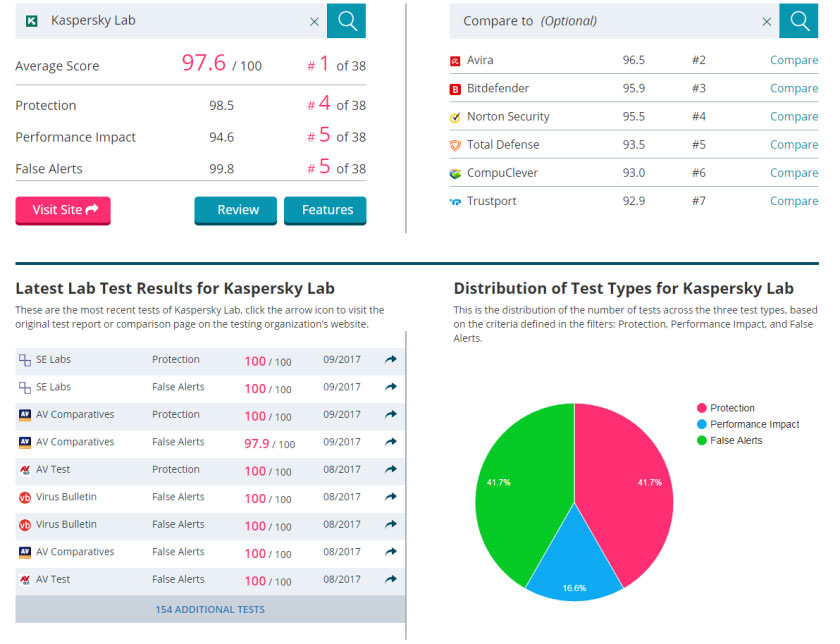This screenshot has height=644, width=840.
Task: Compare Kaspersky with Trustport
Action: tap(794, 201)
